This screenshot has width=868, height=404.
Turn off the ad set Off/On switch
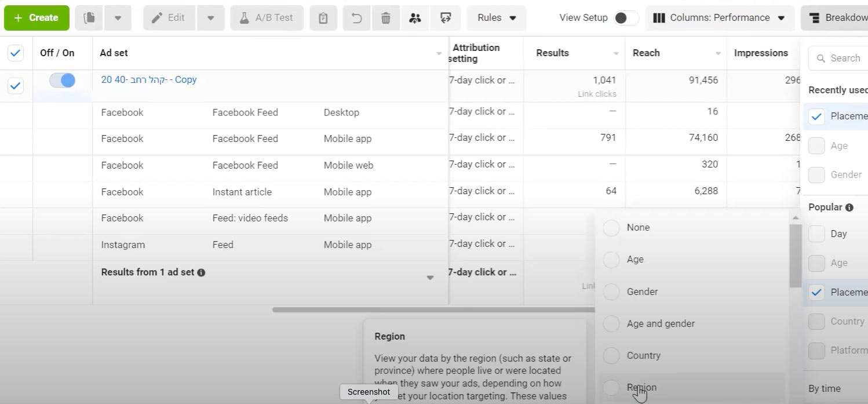click(63, 81)
